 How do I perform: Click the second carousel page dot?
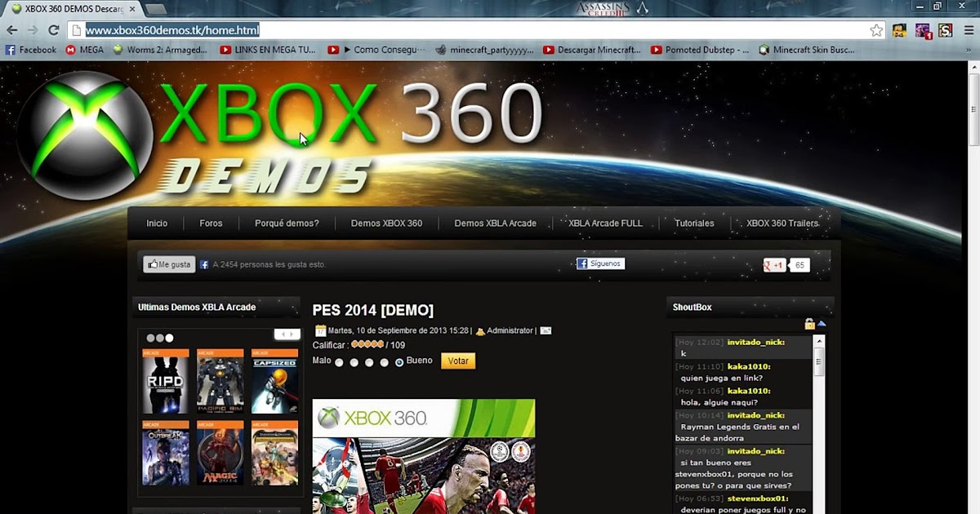(x=160, y=338)
